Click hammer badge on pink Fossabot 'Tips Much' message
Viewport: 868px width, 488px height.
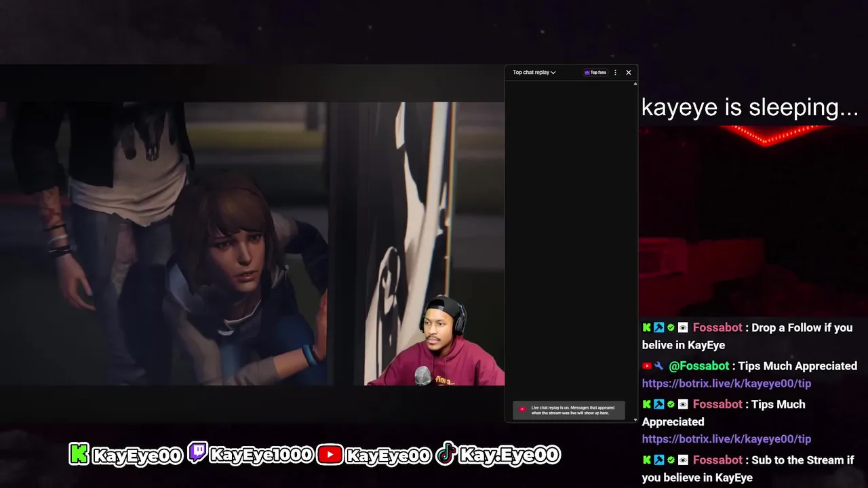pos(658,405)
